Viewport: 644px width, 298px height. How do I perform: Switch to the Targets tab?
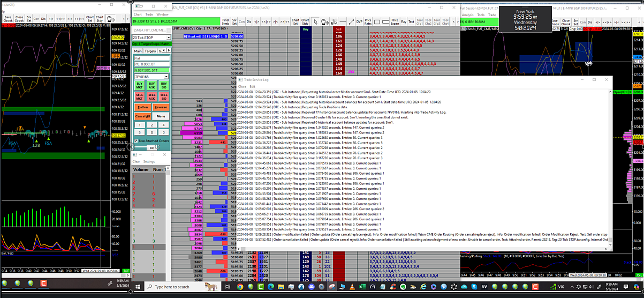[150, 51]
